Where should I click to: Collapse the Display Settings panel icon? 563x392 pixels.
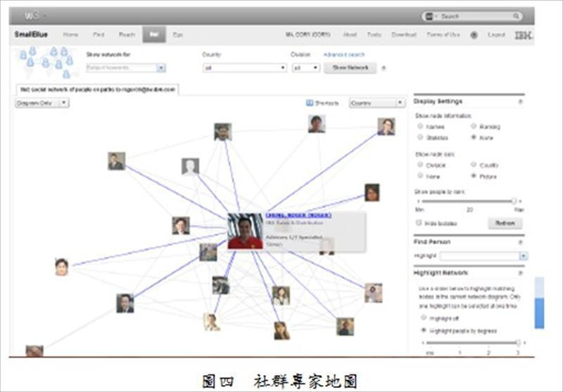(x=520, y=101)
